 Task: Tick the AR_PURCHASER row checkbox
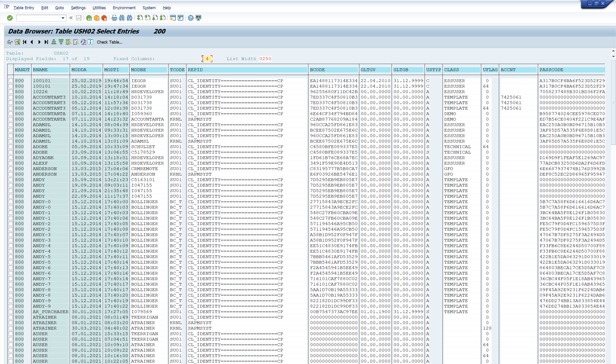click(10, 312)
